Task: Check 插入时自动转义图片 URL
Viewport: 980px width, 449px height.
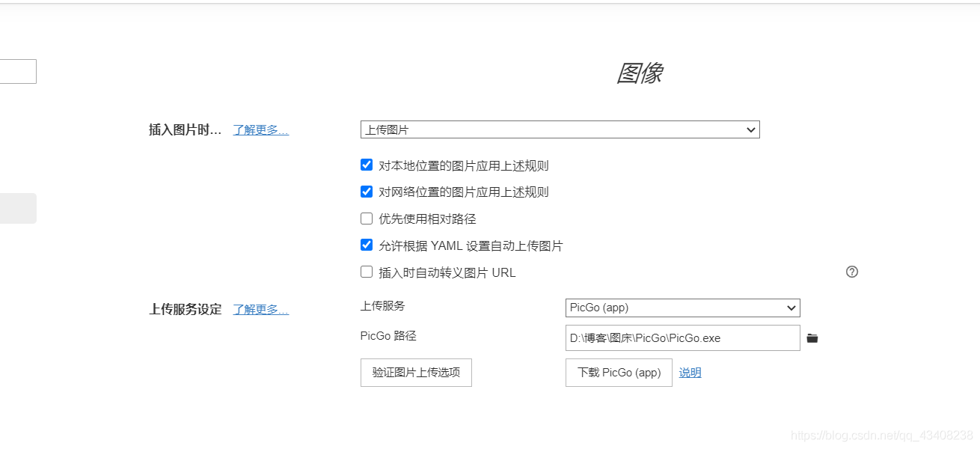Action: coord(366,271)
